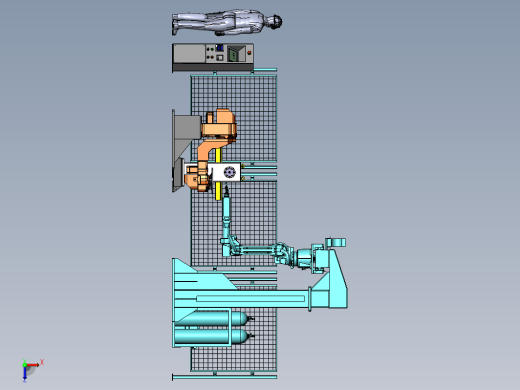Viewport: 520px width, 390px height.
Task: Select the gray control console cabinet
Action: click(x=213, y=57)
